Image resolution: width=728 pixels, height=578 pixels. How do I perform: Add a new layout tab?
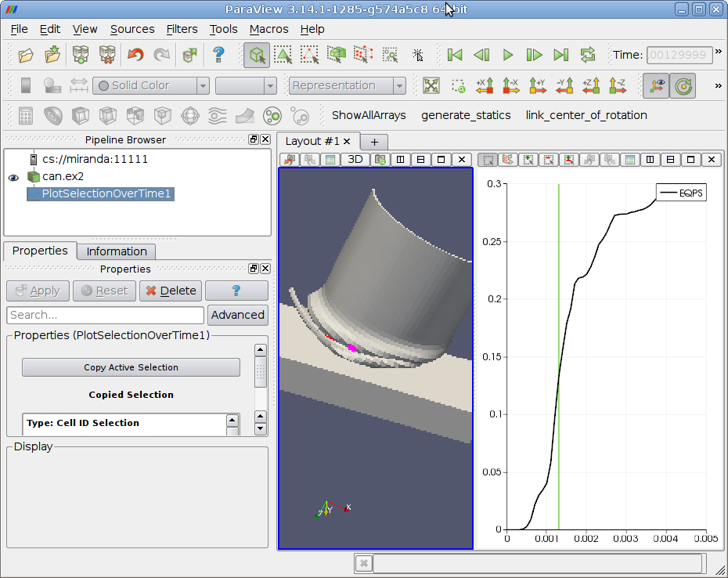coord(374,142)
